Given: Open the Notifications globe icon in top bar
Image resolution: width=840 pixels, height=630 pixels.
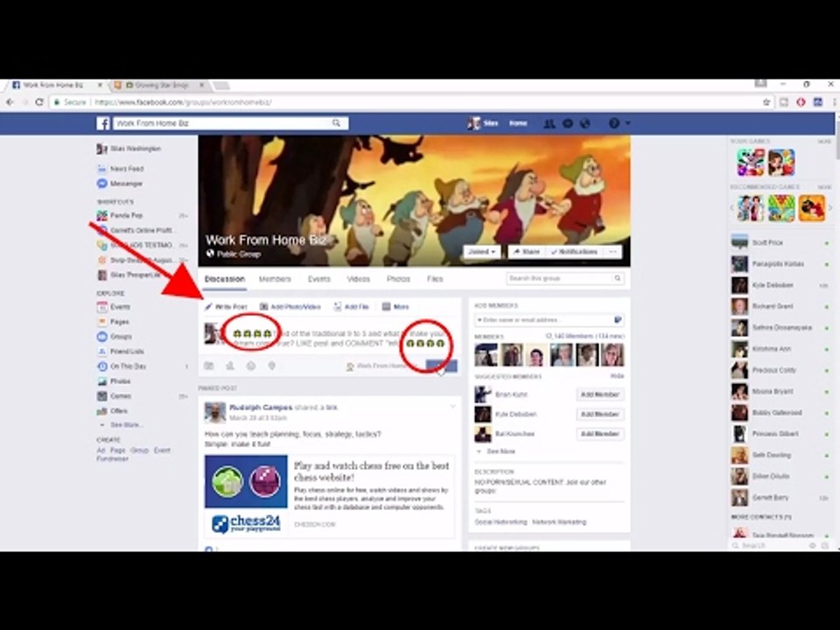Looking at the screenshot, I should tap(585, 123).
